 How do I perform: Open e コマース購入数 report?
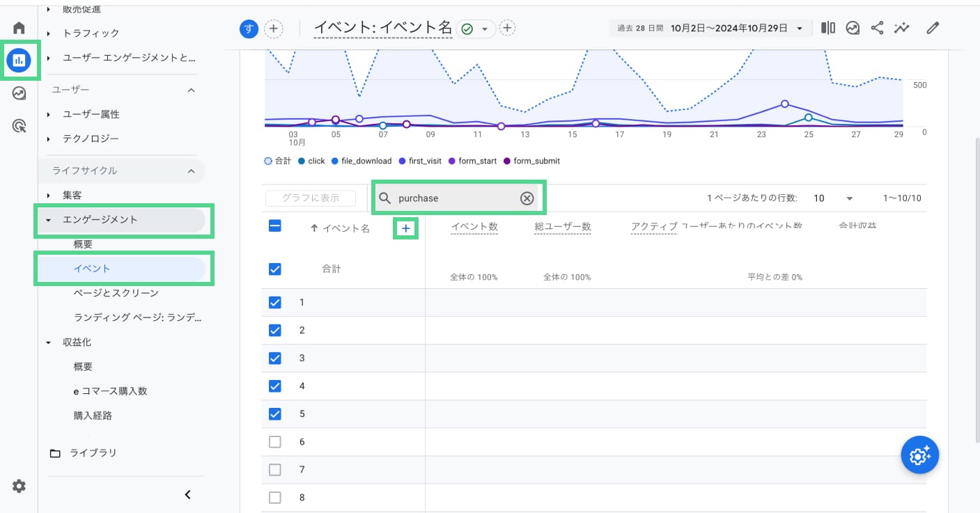click(110, 391)
